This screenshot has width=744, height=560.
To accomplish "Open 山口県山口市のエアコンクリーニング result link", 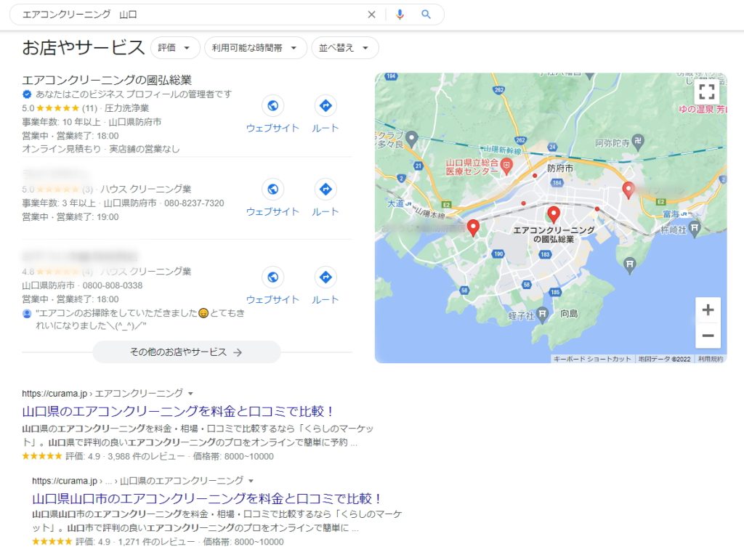I will point(207,498).
